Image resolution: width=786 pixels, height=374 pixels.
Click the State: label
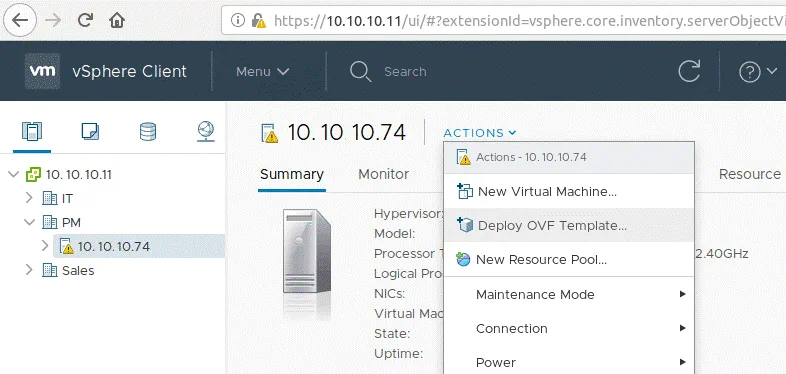pyautogui.click(x=392, y=333)
